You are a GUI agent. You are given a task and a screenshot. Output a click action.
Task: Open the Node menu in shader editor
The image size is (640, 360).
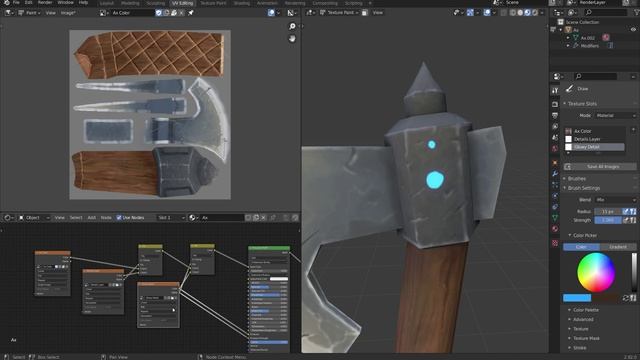click(x=106, y=218)
